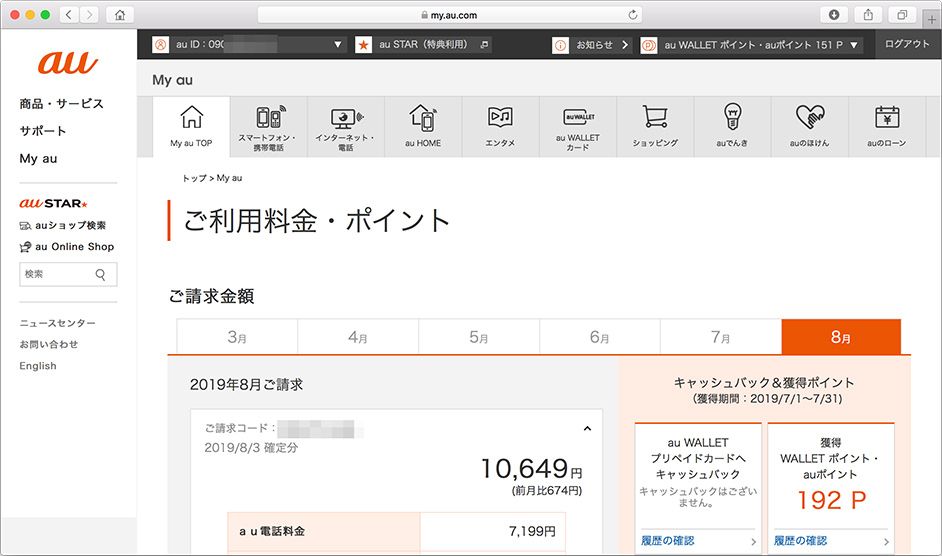Click the お知らせ info icon
The height and width of the screenshot is (556, 942).
(560, 44)
